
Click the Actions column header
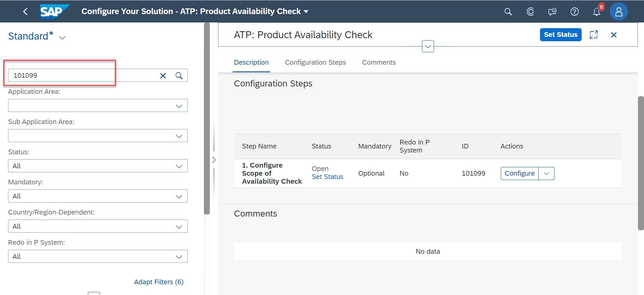[512, 146]
